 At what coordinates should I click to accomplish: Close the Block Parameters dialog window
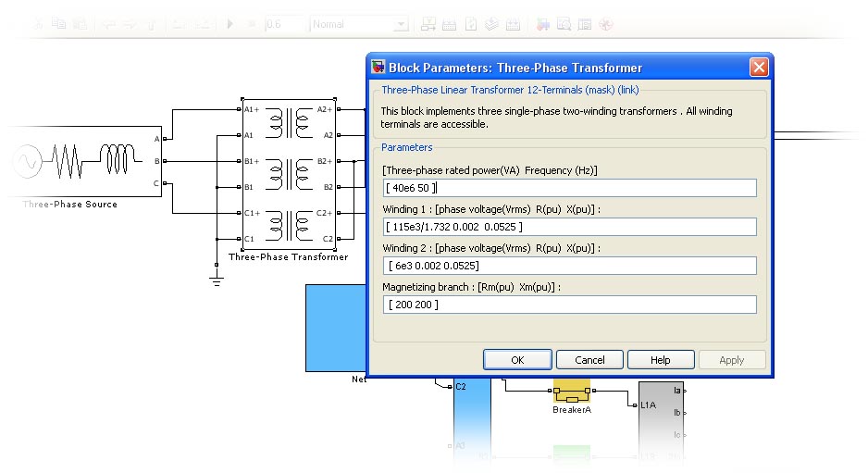[x=758, y=68]
